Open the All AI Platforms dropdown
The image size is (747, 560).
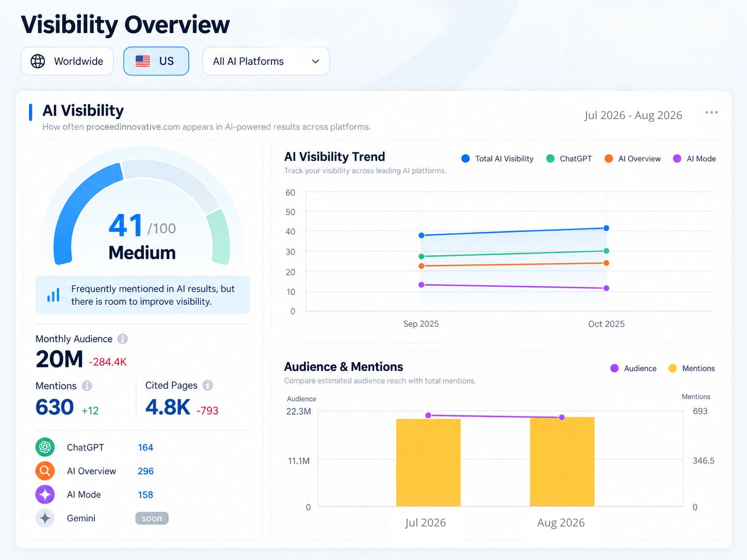pyautogui.click(x=266, y=61)
